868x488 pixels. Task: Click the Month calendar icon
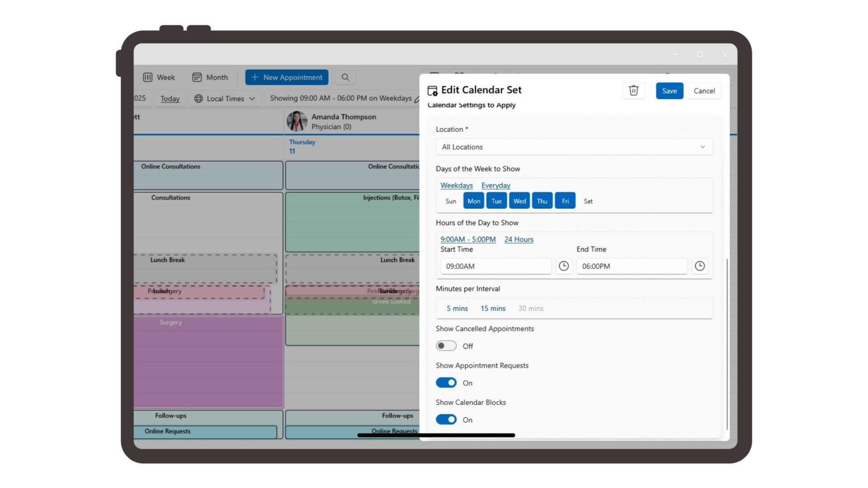(x=197, y=77)
